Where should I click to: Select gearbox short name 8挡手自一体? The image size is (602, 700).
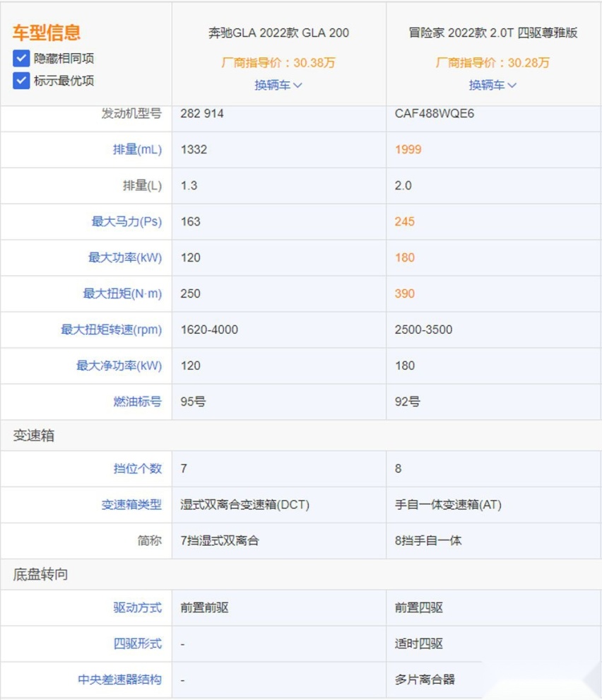pyautogui.click(x=428, y=541)
